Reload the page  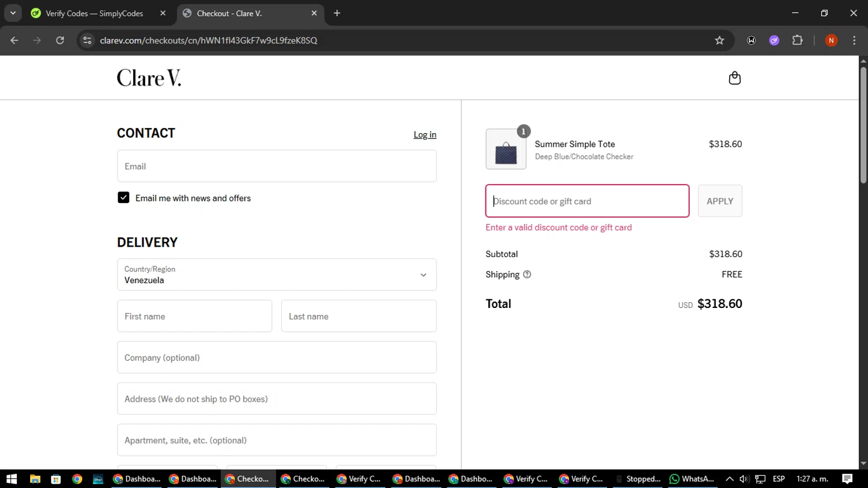point(60,41)
